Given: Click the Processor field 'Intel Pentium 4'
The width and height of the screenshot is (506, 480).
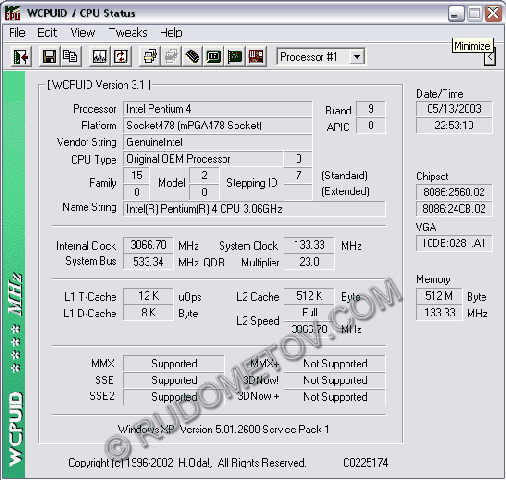Looking at the screenshot, I should click(217, 109).
